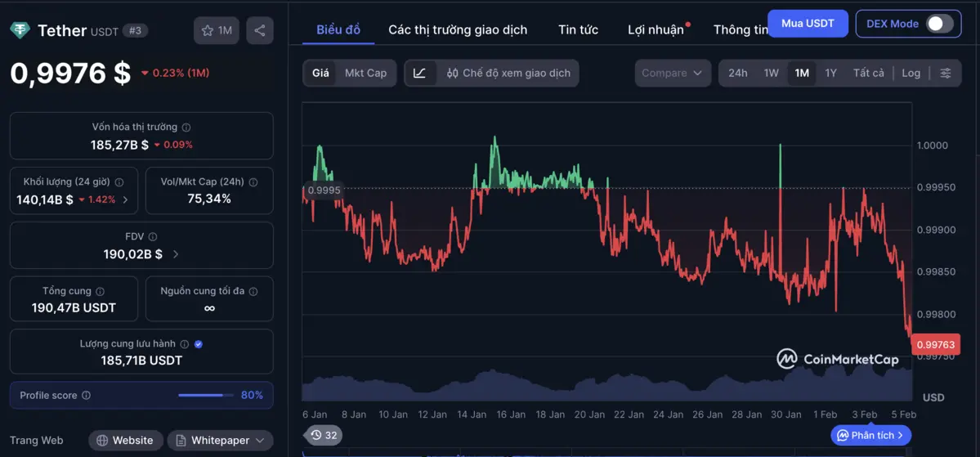980x457 pixels.
Task: Open the Tin tức tab
Action: point(578,29)
